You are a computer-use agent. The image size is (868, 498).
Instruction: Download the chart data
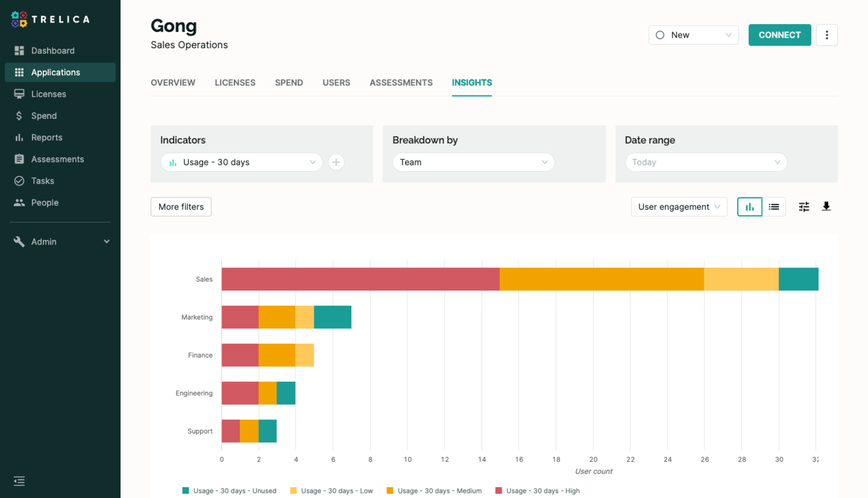[x=826, y=207]
